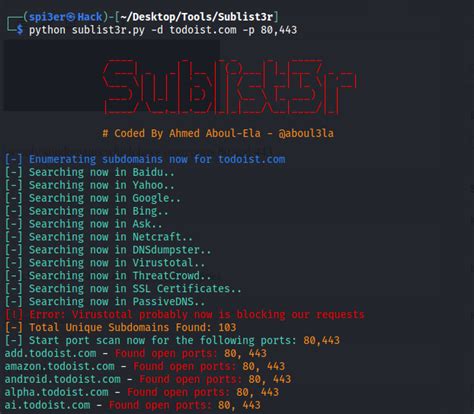Image resolution: width=474 pixels, height=414 pixels.
Task: Click the red [!] error marker
Action: pyautogui.click(x=14, y=314)
